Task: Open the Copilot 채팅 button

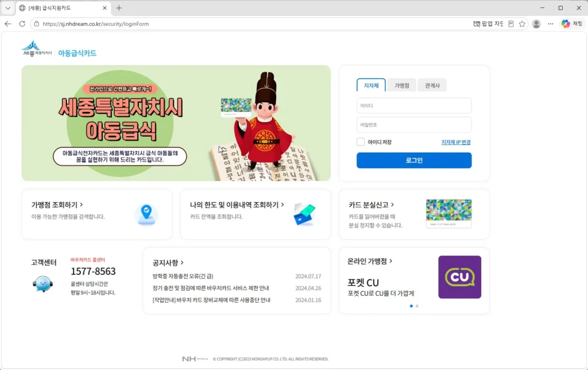Action: click(x=572, y=24)
